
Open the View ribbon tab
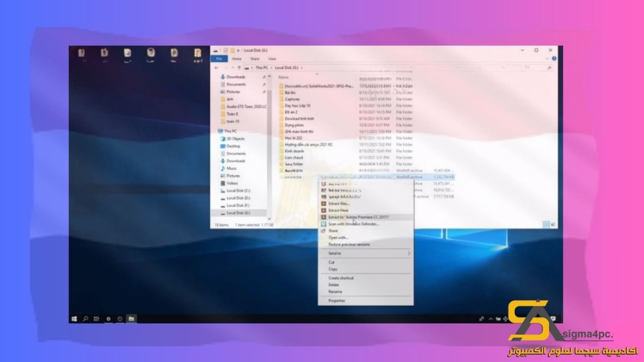(x=272, y=59)
